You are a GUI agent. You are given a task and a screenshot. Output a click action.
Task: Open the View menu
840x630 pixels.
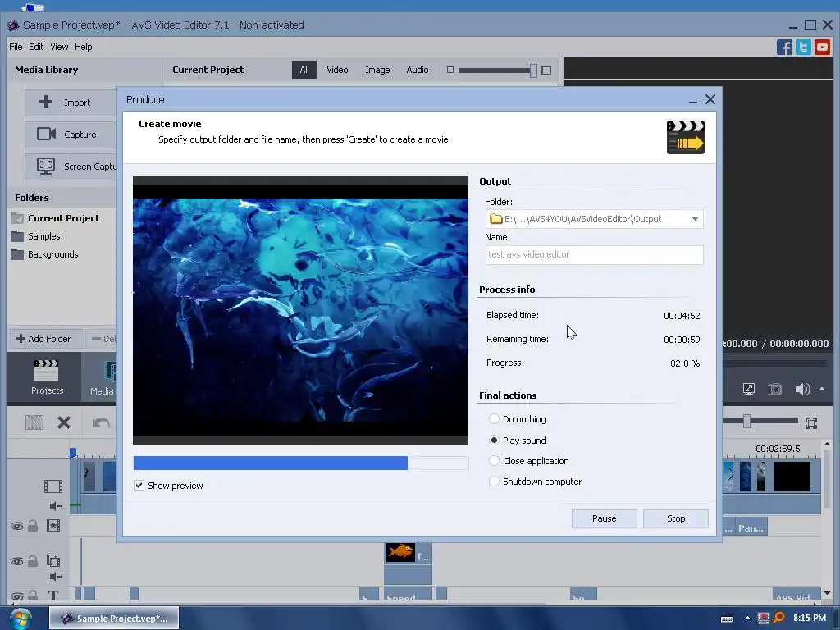tap(59, 47)
